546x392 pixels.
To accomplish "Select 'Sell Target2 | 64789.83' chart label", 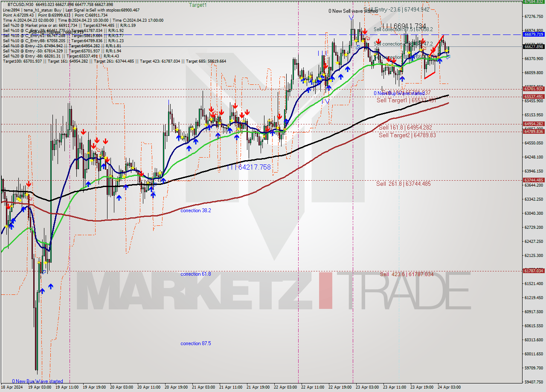I will pyautogui.click(x=407, y=135).
